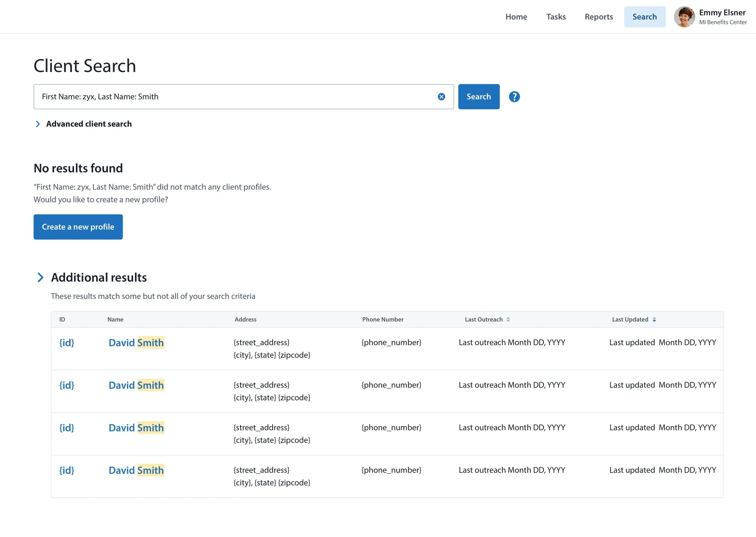Click the blue help question mark icon
The image size is (756, 537).
point(514,97)
